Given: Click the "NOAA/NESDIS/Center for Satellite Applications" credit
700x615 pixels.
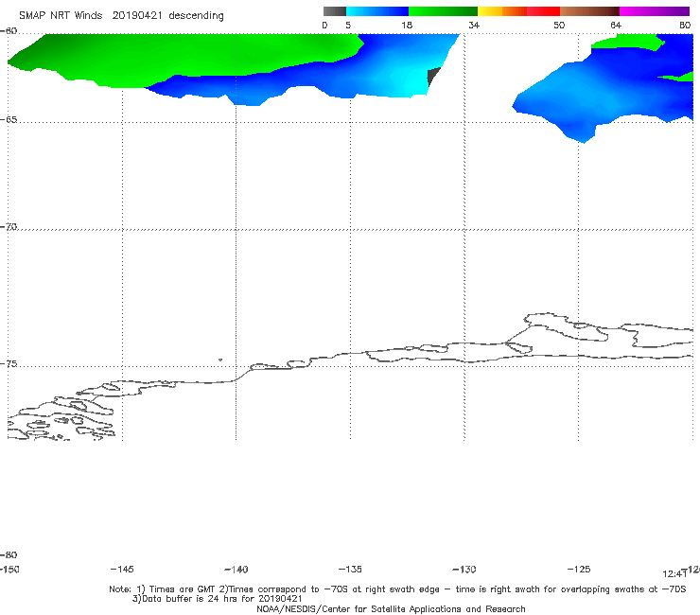Looking at the screenshot, I should tap(391, 608).
